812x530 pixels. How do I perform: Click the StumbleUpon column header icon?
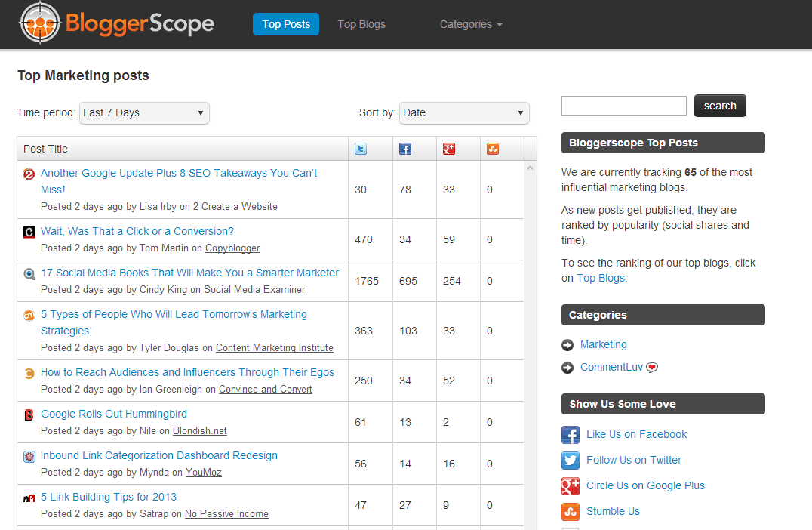coord(493,149)
